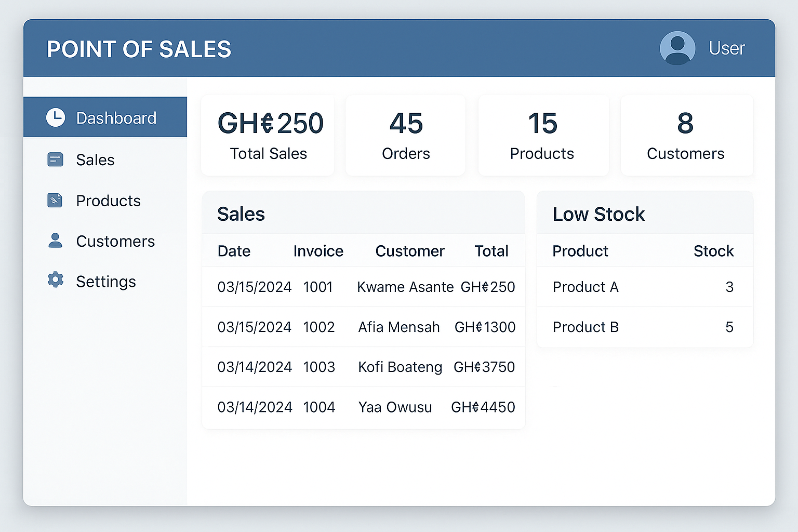
Task: Select invoice 1003 row for Kofi Boateng
Action: point(364,367)
